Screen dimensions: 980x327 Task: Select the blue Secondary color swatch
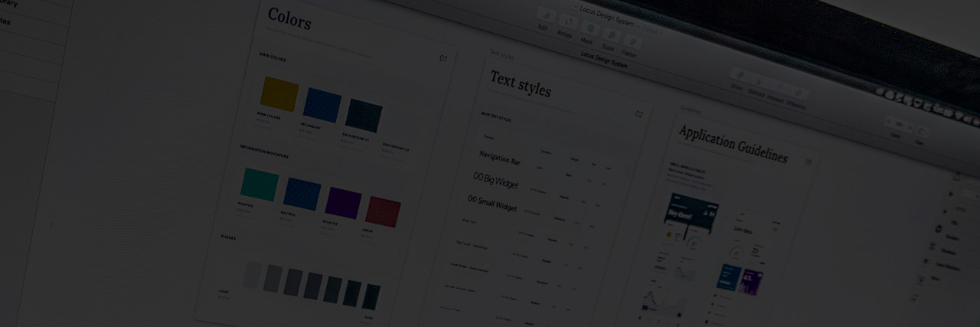coord(322,105)
